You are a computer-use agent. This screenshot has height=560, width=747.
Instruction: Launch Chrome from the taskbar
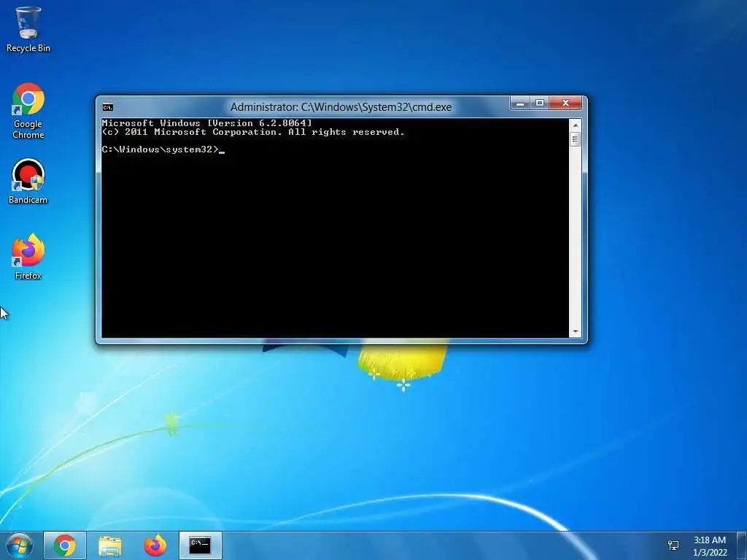[65, 545]
